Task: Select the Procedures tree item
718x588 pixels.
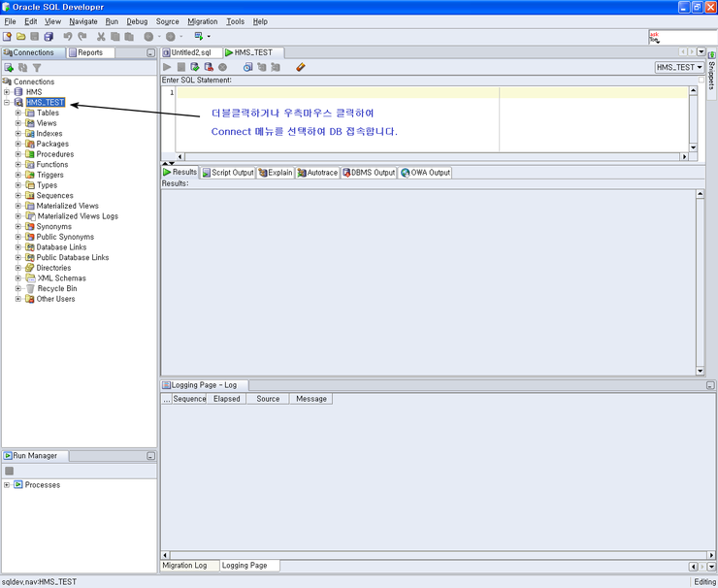Action: coord(54,154)
